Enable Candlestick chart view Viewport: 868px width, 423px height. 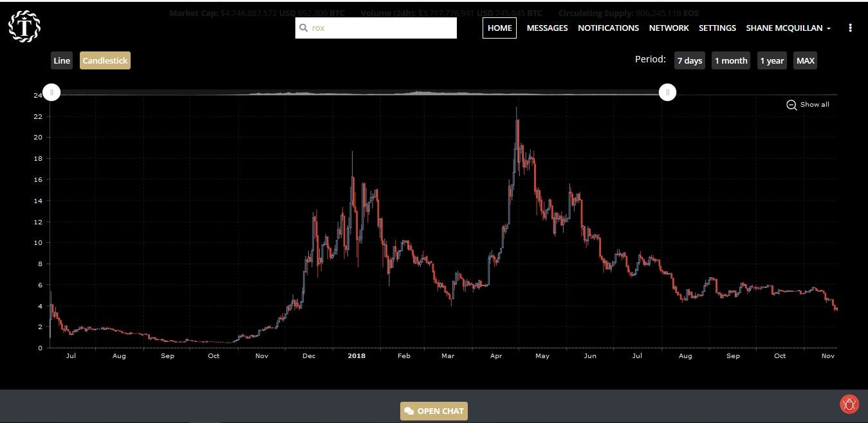click(x=105, y=60)
